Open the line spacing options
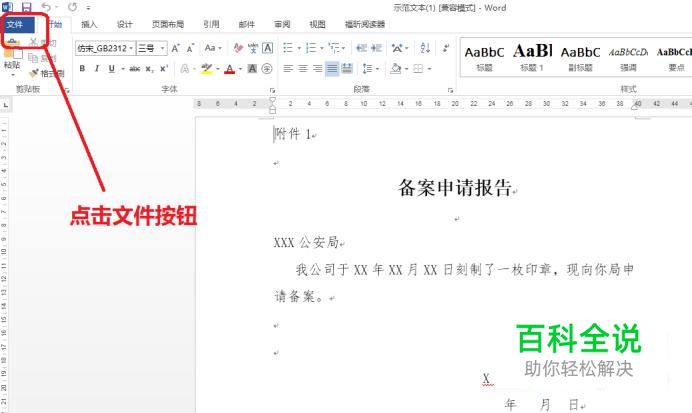The width and height of the screenshot is (692, 413). (x=368, y=69)
